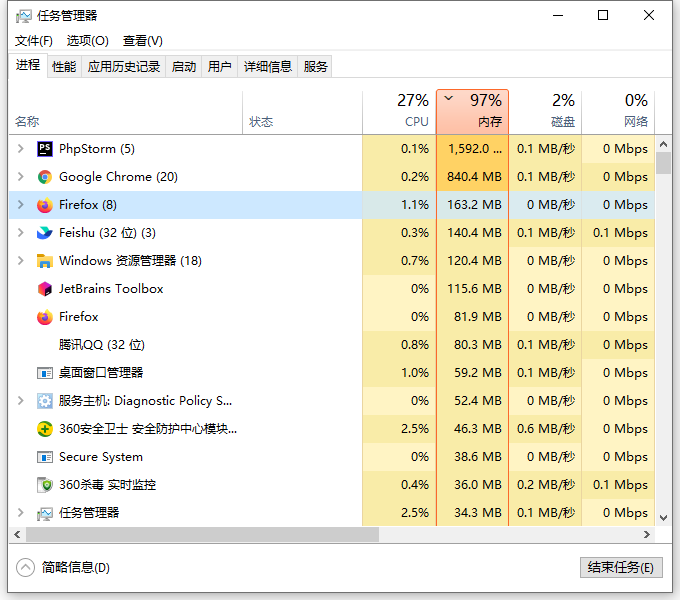Sort by the CPU column header
This screenshot has width=680, height=600.
point(399,112)
